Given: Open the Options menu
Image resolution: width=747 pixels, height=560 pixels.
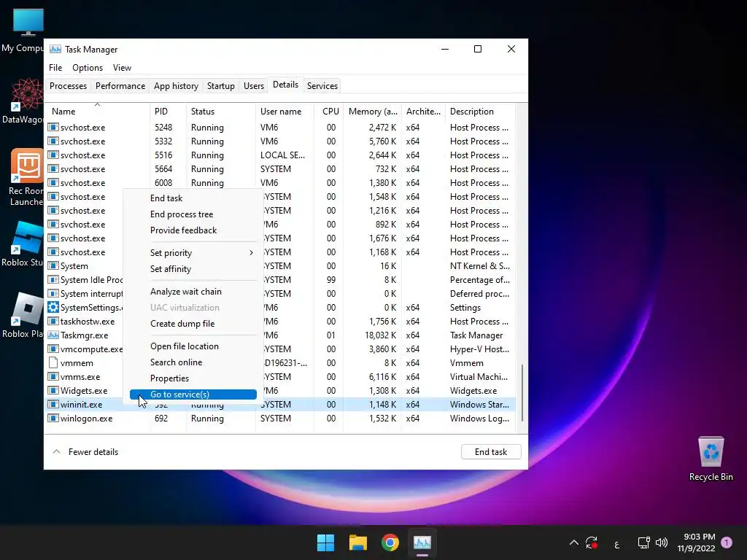Looking at the screenshot, I should (88, 68).
